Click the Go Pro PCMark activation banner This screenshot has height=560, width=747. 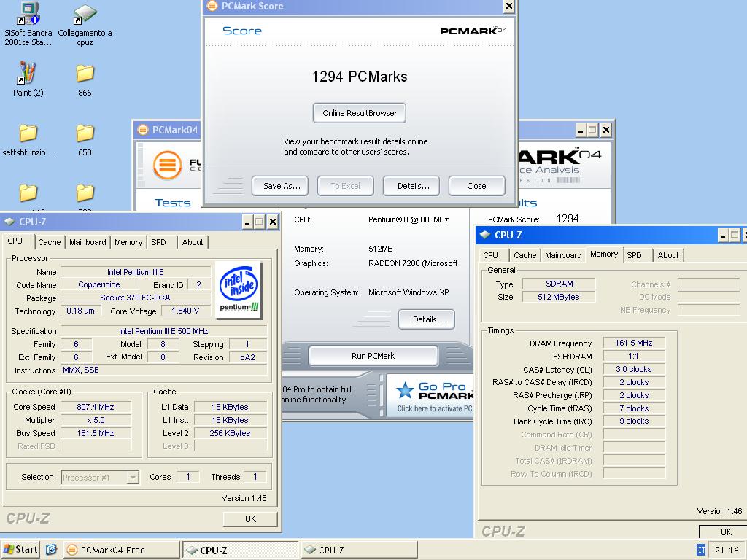coord(430,397)
